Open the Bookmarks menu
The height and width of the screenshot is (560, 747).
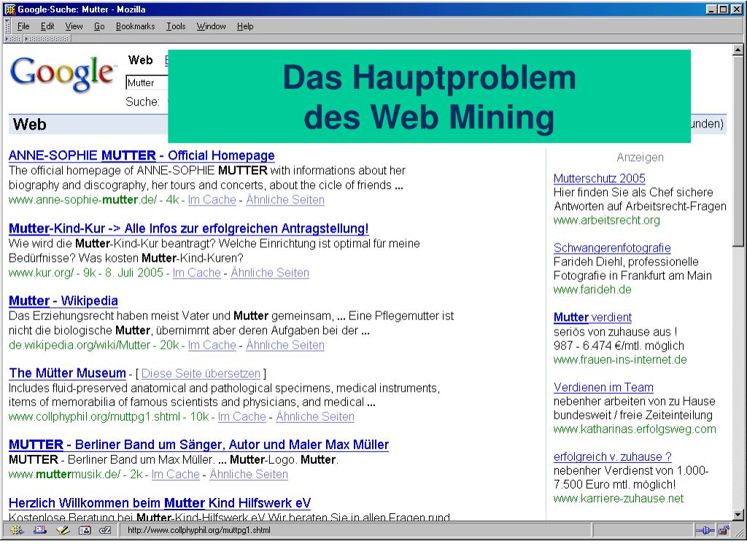click(x=135, y=26)
